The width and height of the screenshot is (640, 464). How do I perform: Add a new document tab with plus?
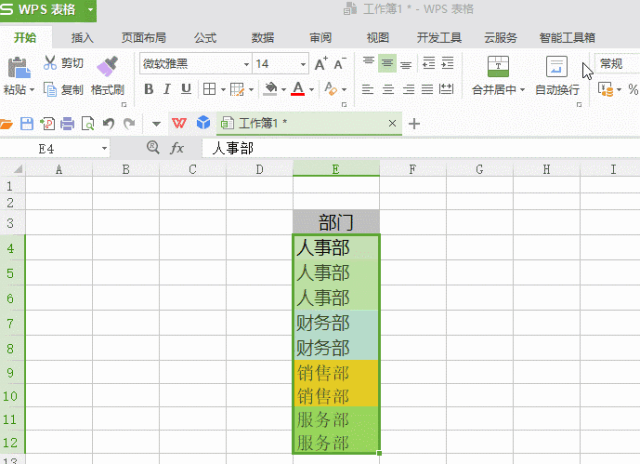coord(414,123)
